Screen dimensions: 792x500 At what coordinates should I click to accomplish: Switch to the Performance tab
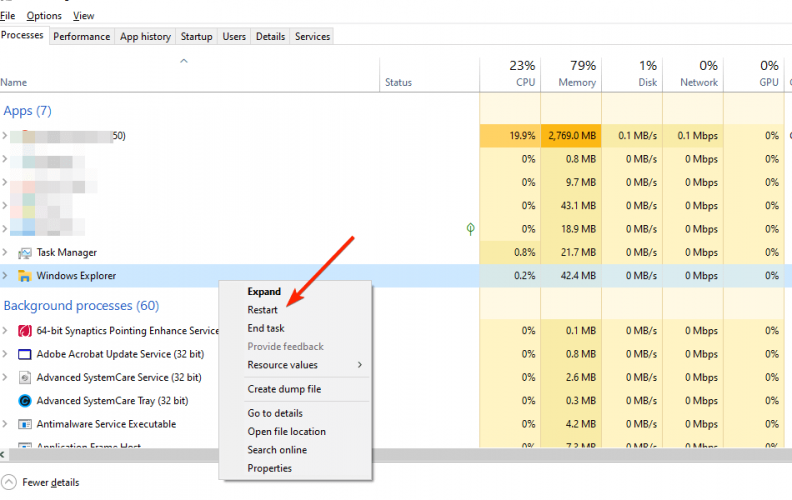pos(81,36)
